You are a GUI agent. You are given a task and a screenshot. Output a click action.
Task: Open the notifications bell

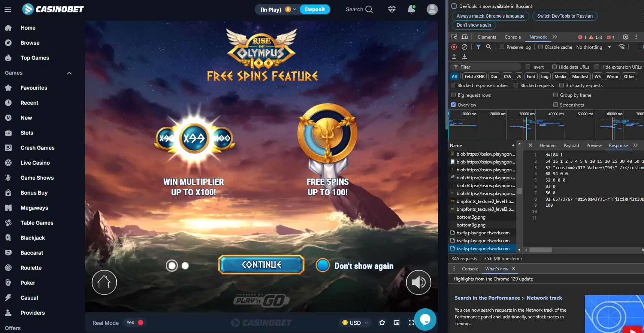(x=411, y=9)
